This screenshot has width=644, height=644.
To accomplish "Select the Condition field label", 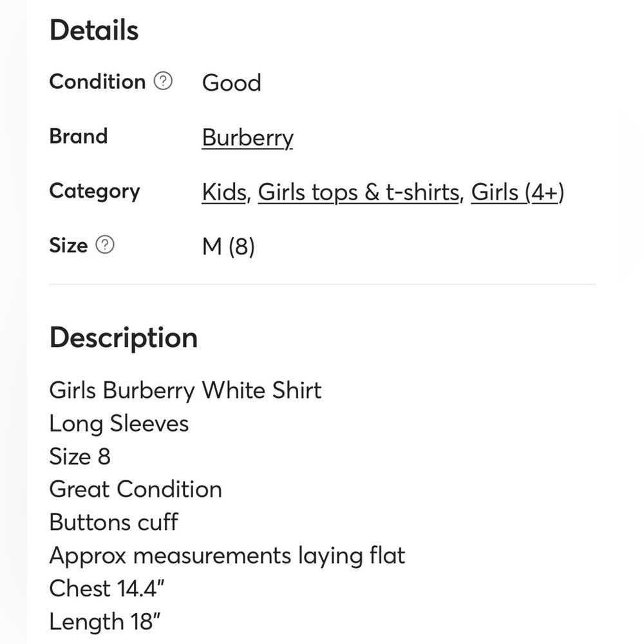I will pos(97,81).
